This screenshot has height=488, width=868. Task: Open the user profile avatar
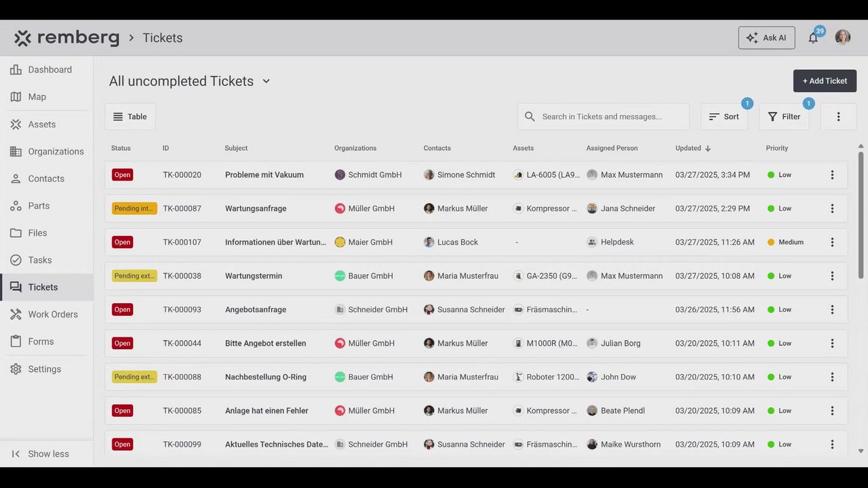843,38
